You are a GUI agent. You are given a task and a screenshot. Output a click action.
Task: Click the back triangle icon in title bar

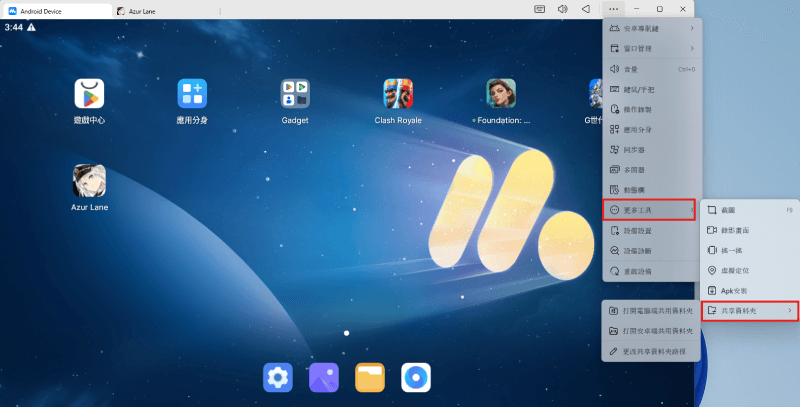coord(586,9)
